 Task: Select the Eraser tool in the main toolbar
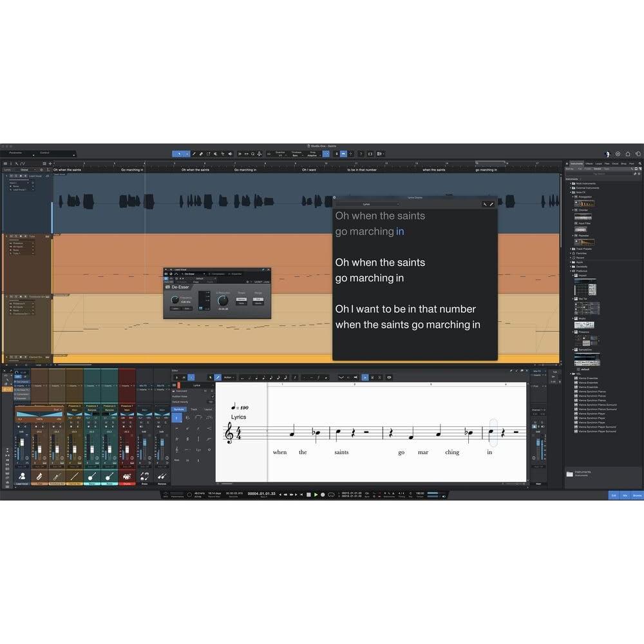[x=201, y=154]
